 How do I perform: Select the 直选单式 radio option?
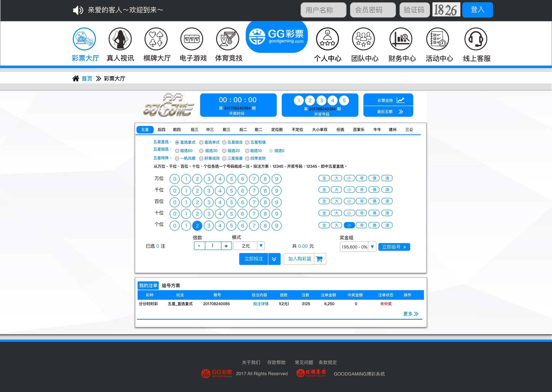201,142
